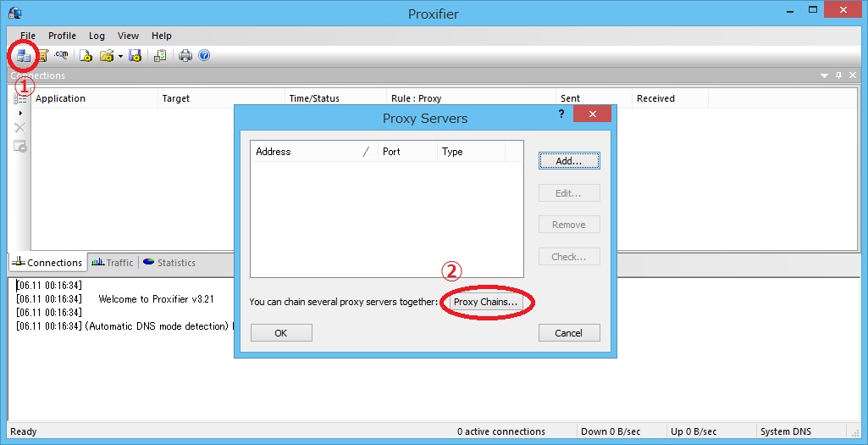Click the dialog's ? help button
Image resolution: width=868 pixels, height=445 pixels.
click(x=561, y=114)
